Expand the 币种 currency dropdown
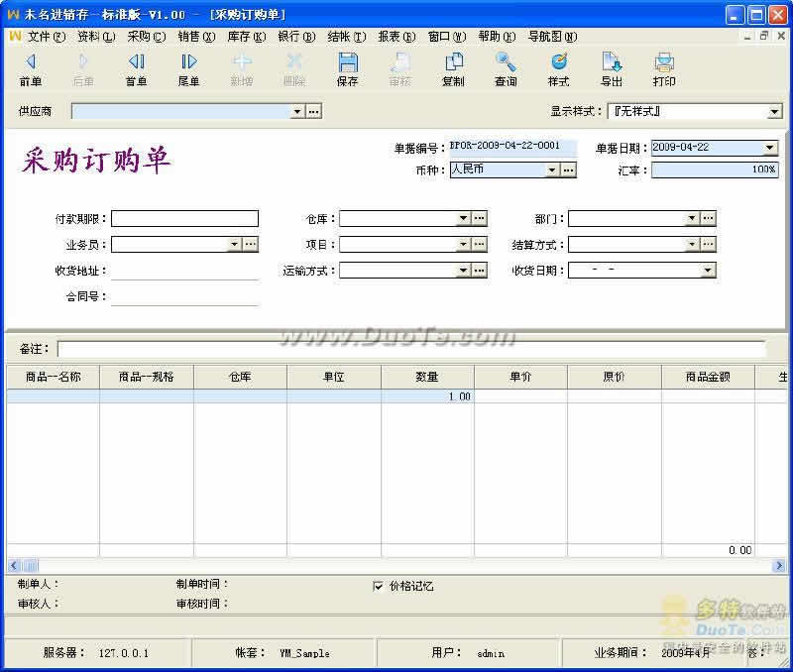This screenshot has height=672, width=793. (552, 170)
